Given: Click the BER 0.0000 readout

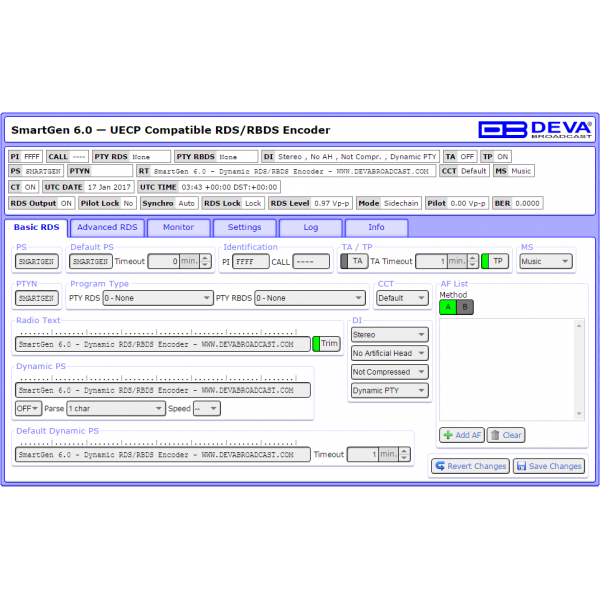Looking at the screenshot, I should point(517,203).
